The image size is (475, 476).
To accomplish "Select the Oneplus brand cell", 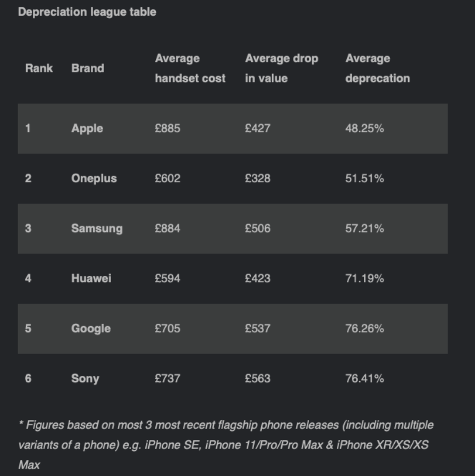I will pyautogui.click(x=94, y=178).
